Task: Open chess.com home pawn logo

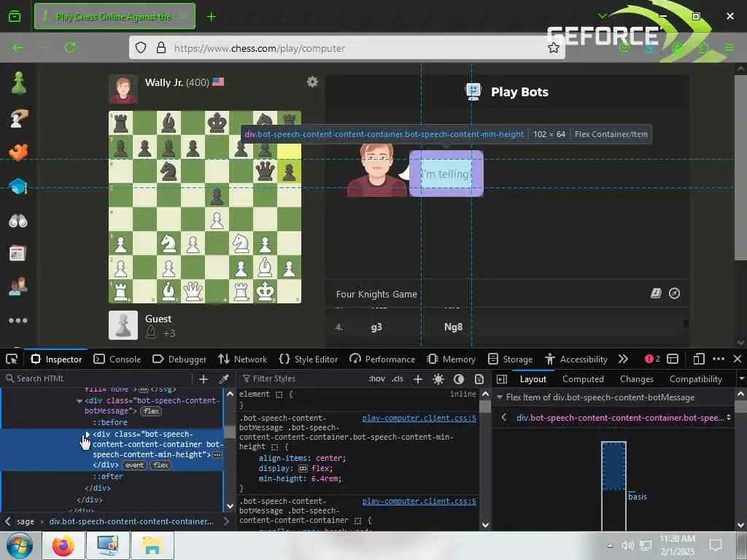Action: tap(18, 83)
